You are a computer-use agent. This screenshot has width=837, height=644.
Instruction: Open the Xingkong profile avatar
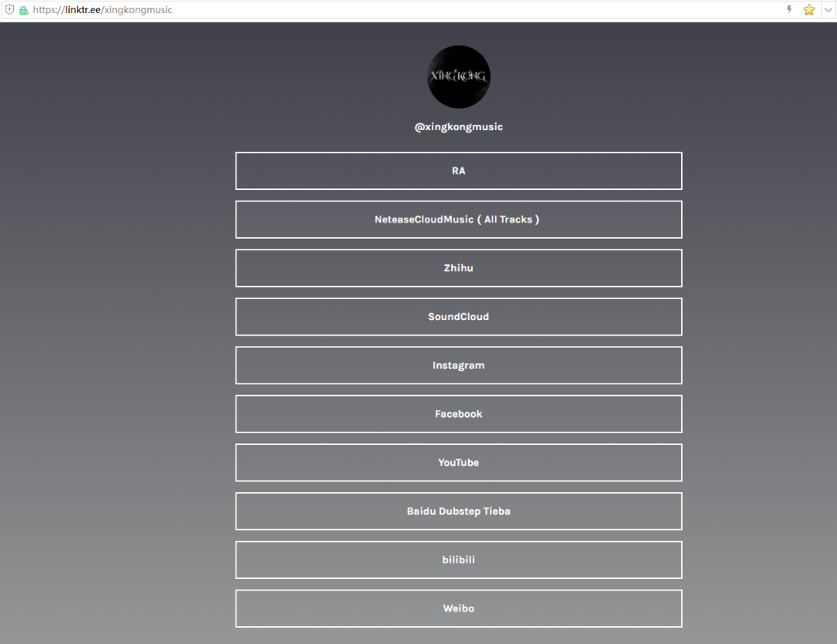[459, 77]
